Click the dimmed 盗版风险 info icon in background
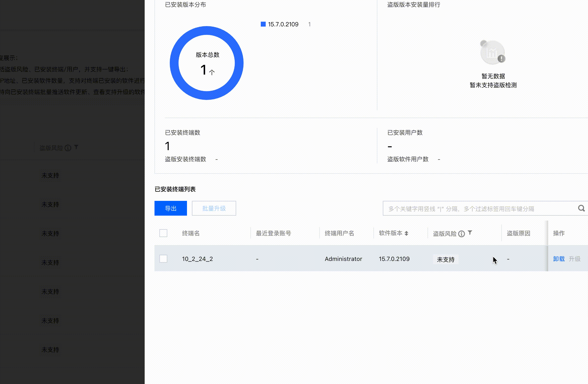The width and height of the screenshot is (588, 384). 68,148
